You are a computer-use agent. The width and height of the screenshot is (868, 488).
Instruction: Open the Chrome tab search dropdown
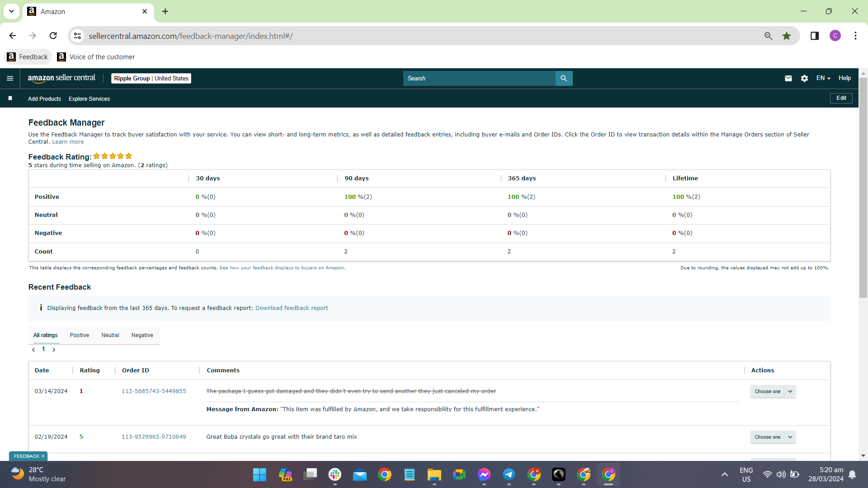(x=11, y=11)
